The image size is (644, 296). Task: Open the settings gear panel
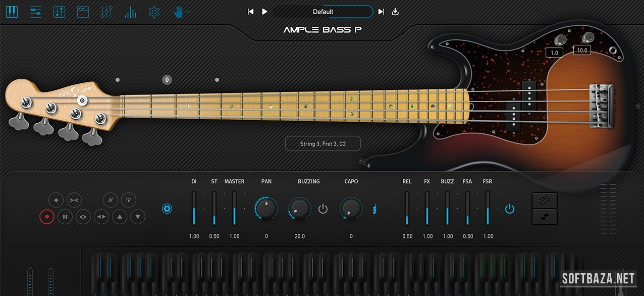pyautogui.click(x=154, y=12)
